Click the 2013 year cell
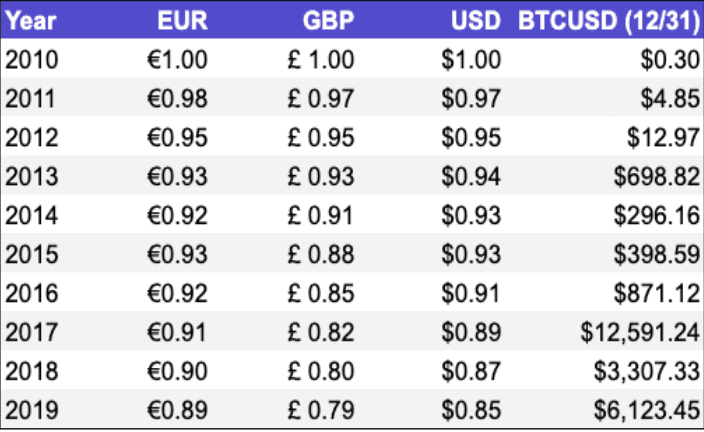The width and height of the screenshot is (704, 432). [x=32, y=176]
